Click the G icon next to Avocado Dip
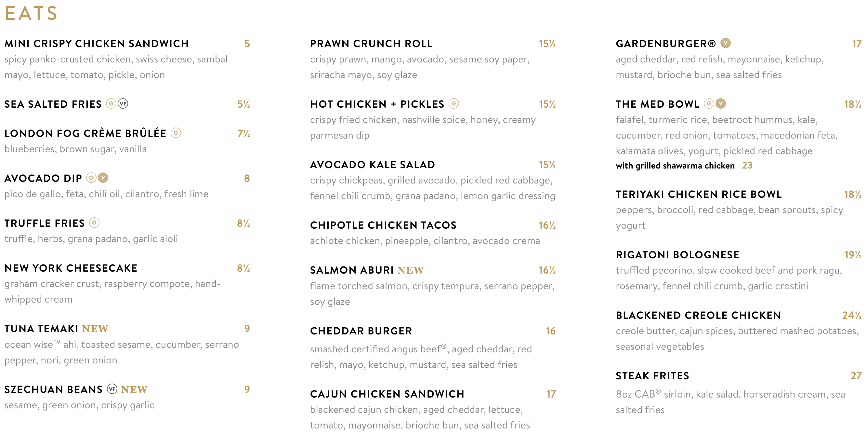Image resolution: width=868 pixels, height=434 pixels. (91, 177)
